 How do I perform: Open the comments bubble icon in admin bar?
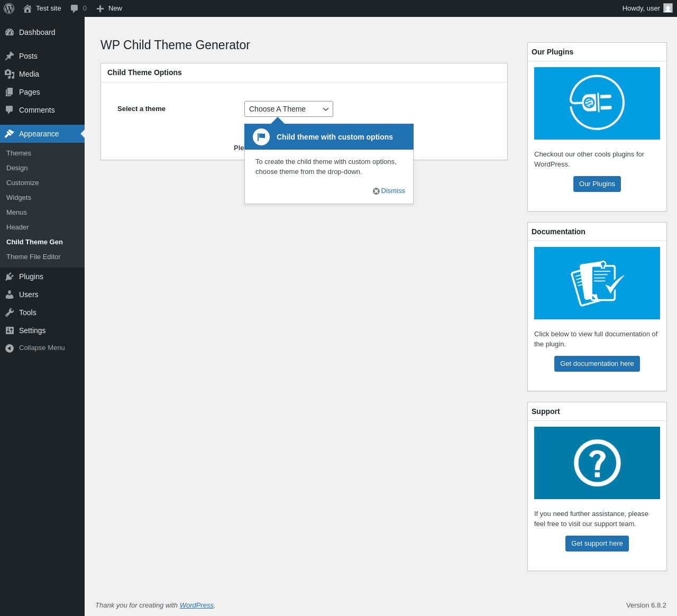click(75, 8)
